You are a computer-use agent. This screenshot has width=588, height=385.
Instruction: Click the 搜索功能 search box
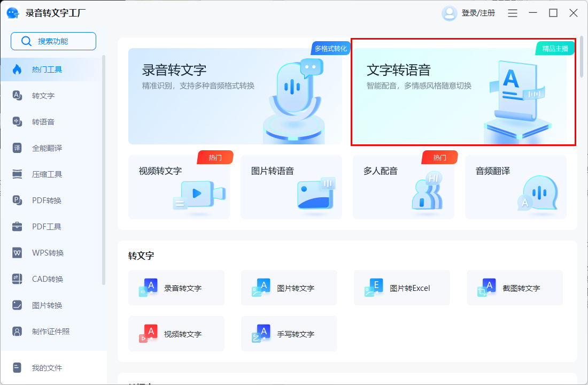pos(53,41)
